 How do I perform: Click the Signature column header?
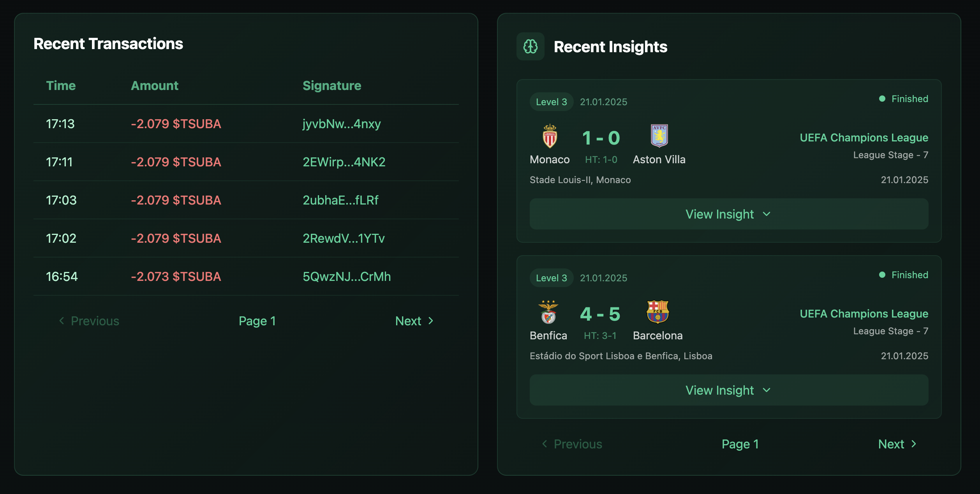[332, 85]
